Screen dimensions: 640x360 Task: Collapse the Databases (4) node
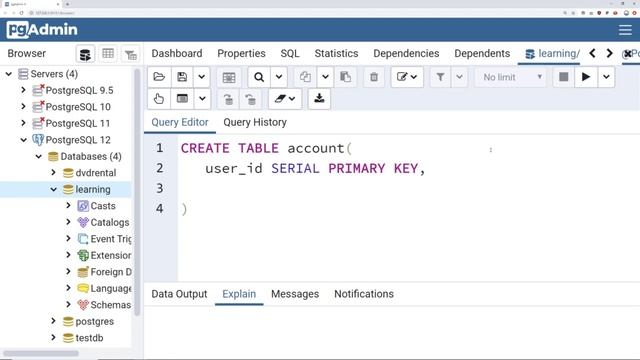click(38, 156)
